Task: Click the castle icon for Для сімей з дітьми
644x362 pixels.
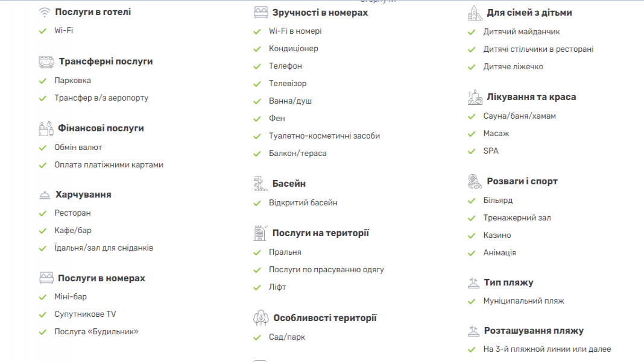Action: 475,13
